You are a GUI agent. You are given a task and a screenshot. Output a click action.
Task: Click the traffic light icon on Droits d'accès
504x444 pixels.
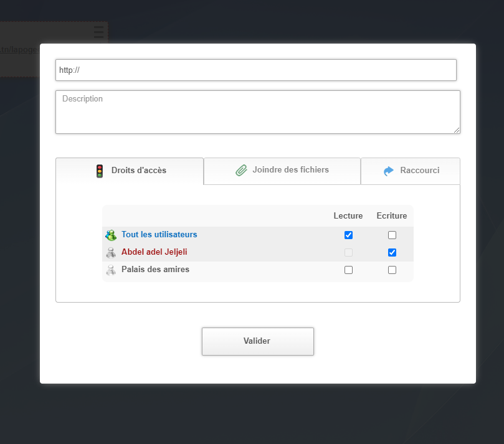[100, 171]
